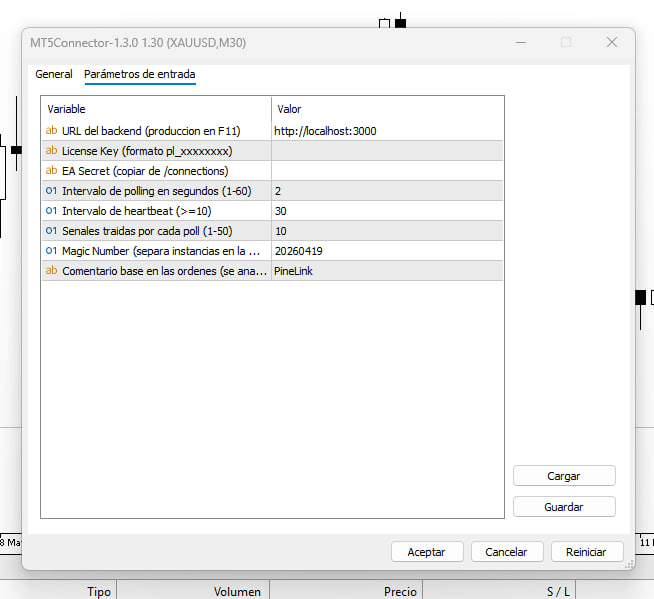This screenshot has height=599, width=654.
Task: Click the empty License Key value cell
Action: tap(387, 151)
